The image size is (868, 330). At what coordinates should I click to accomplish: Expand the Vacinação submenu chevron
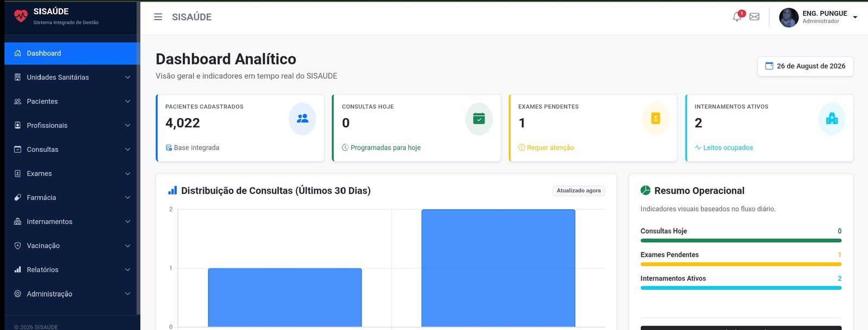coord(127,245)
